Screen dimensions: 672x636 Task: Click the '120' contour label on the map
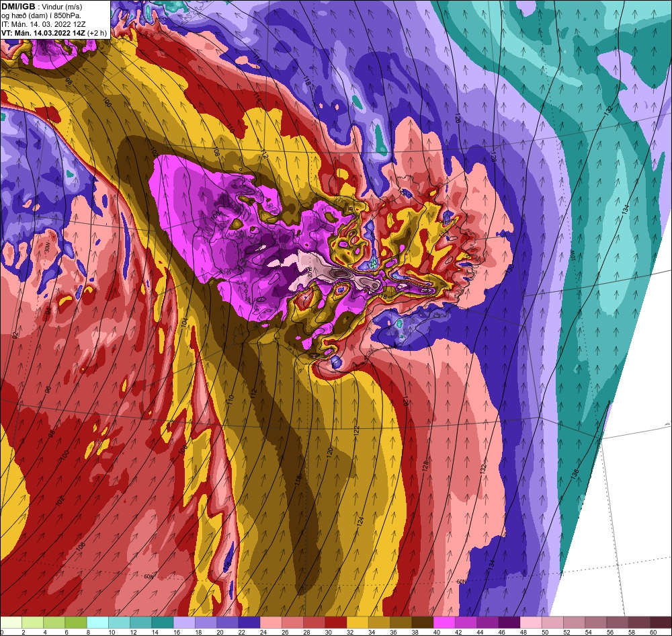click(x=329, y=452)
